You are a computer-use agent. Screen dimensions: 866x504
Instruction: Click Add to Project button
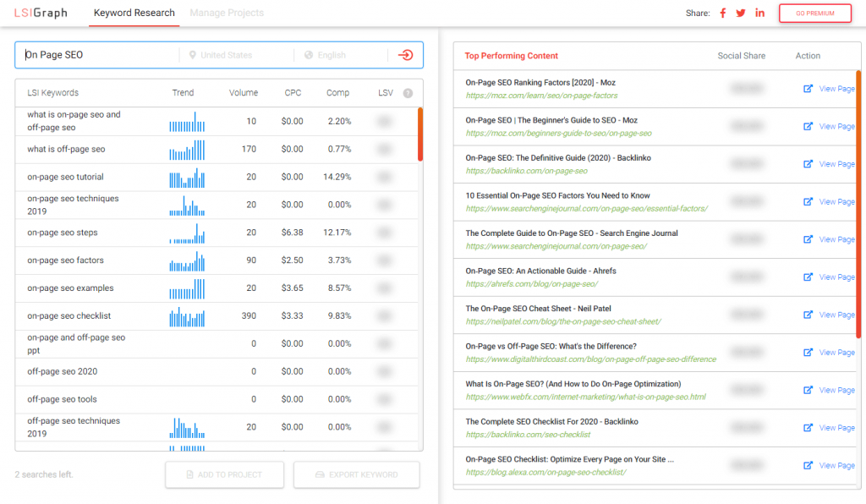[225, 474]
